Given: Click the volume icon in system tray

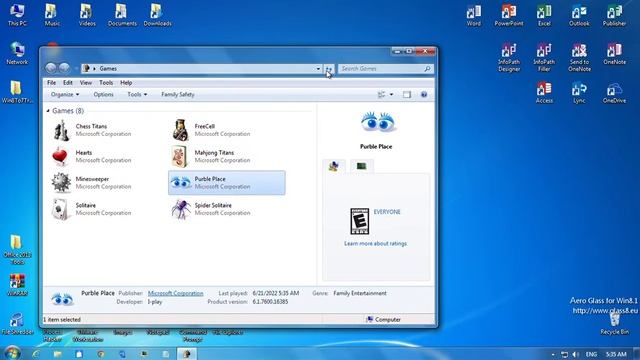Looking at the screenshot, I should (x=576, y=354).
